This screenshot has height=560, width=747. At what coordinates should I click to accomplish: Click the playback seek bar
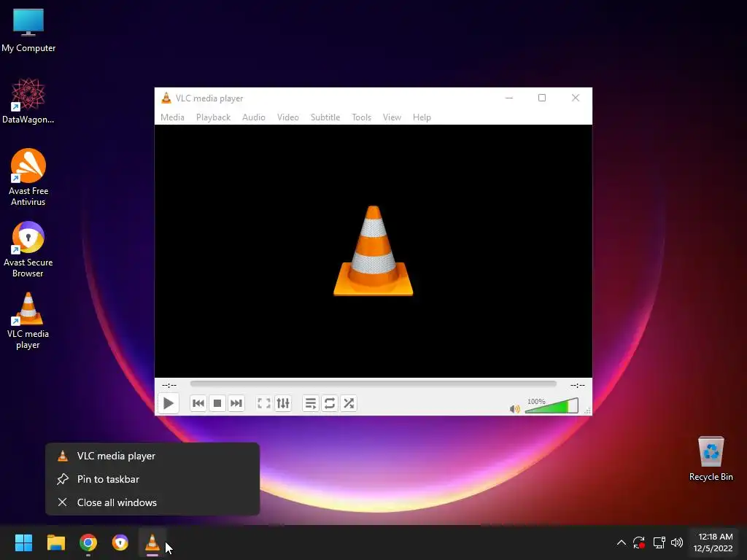[x=373, y=384]
